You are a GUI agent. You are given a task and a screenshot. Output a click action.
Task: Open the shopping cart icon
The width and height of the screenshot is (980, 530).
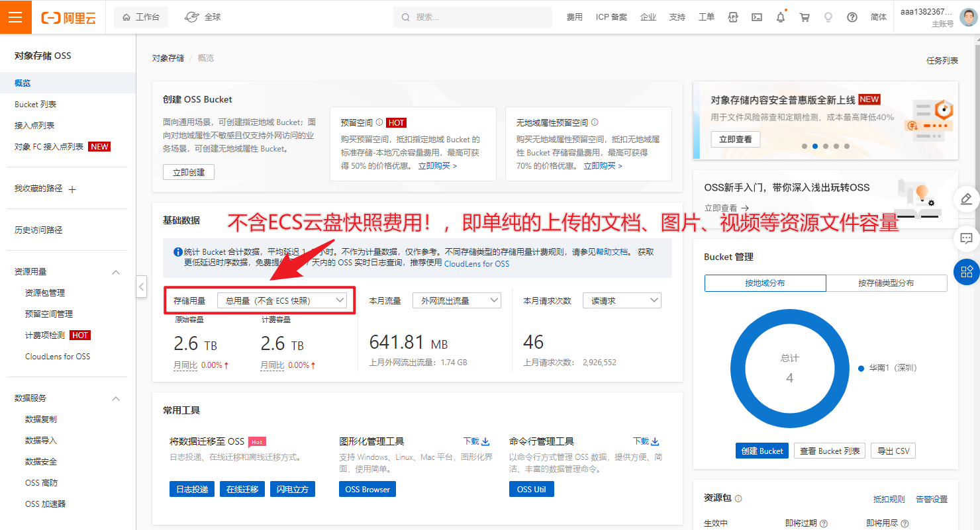pos(805,17)
